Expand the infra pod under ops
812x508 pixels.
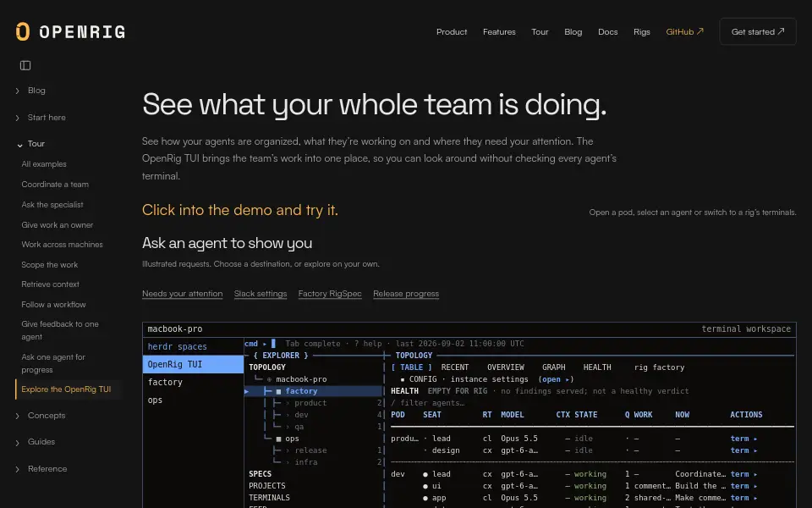coord(288,462)
